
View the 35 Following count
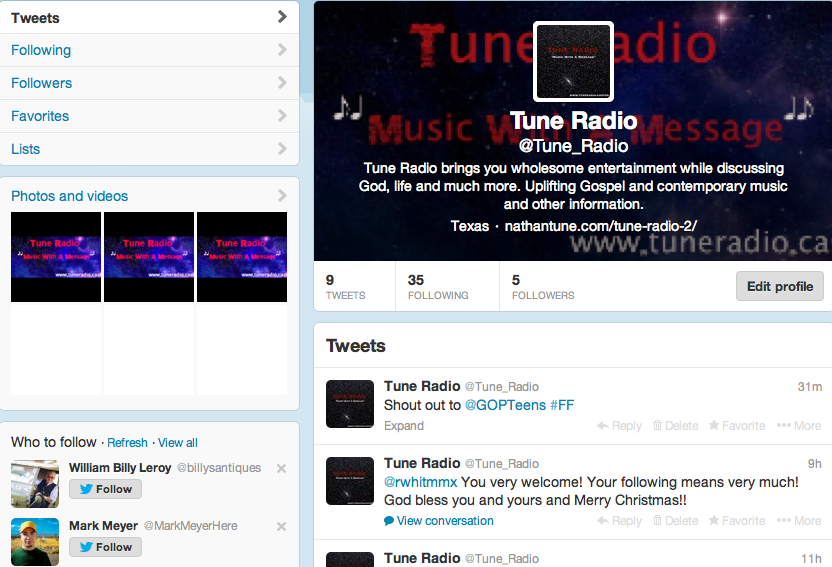coord(438,286)
